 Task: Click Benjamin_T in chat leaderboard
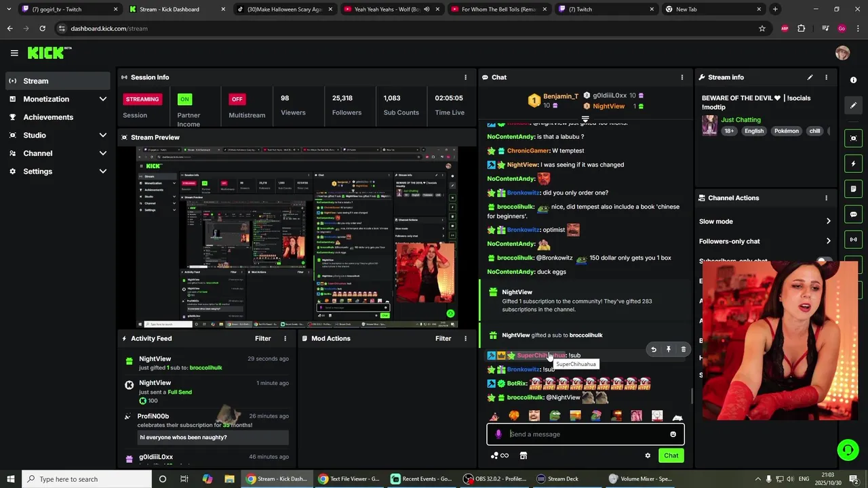[x=561, y=96]
